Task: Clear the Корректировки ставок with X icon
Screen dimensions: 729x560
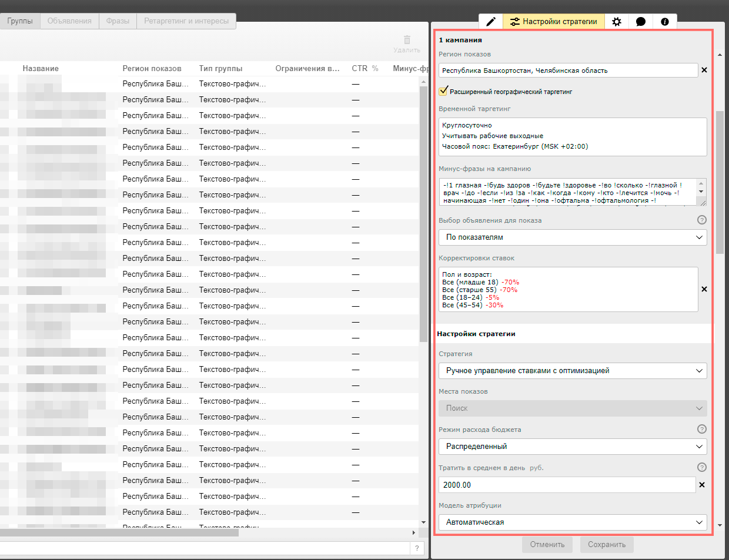Action: point(704,289)
